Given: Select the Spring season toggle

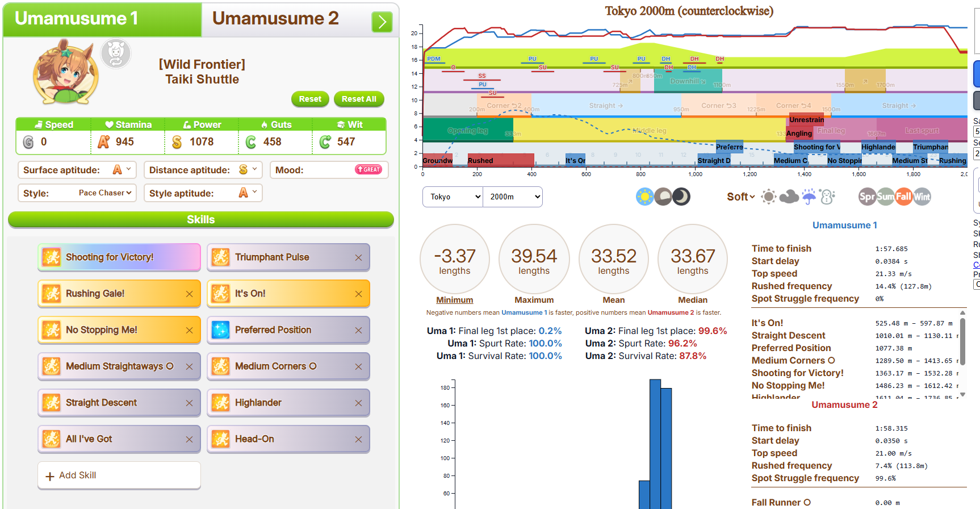Looking at the screenshot, I should click(x=867, y=197).
